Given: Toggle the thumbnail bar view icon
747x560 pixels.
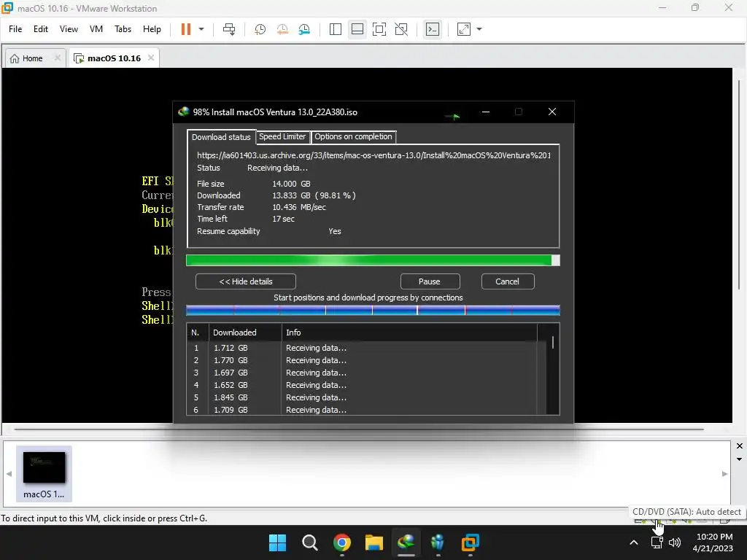Looking at the screenshot, I should tap(357, 29).
